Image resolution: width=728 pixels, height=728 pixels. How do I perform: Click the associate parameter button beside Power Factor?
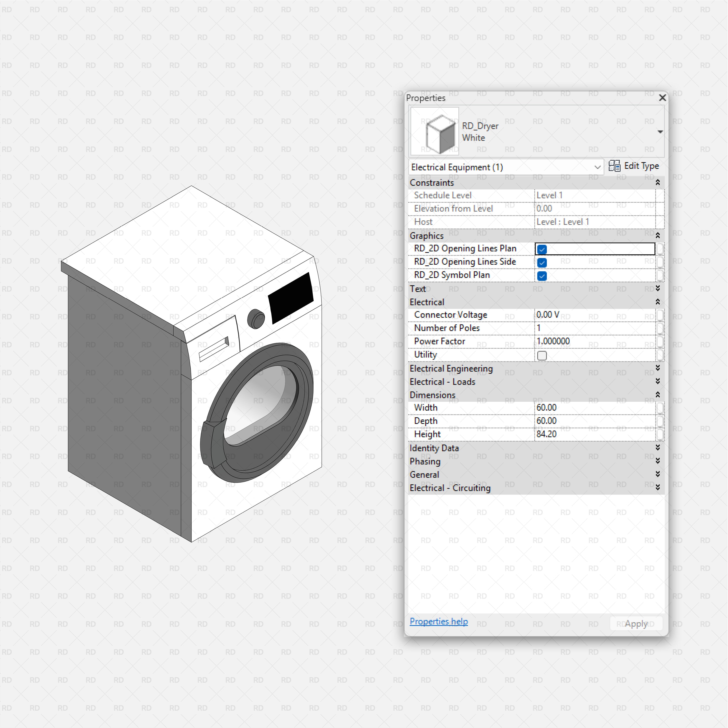(660, 342)
